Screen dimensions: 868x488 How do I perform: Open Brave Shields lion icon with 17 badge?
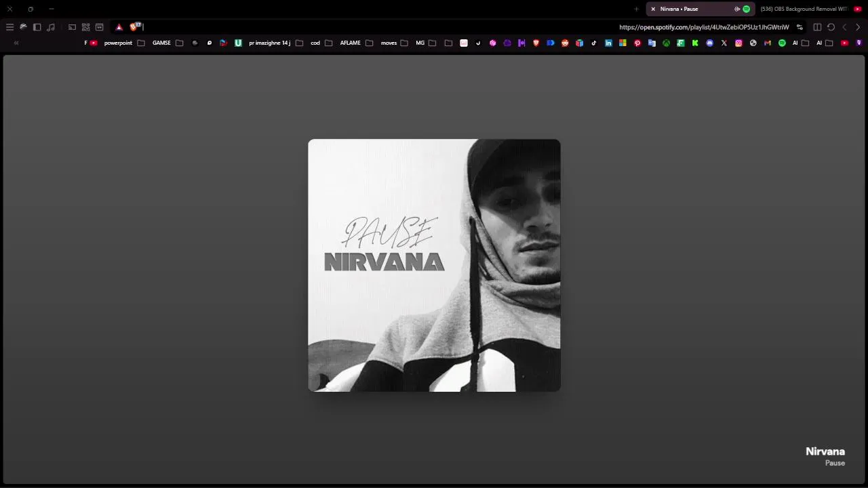coord(135,26)
